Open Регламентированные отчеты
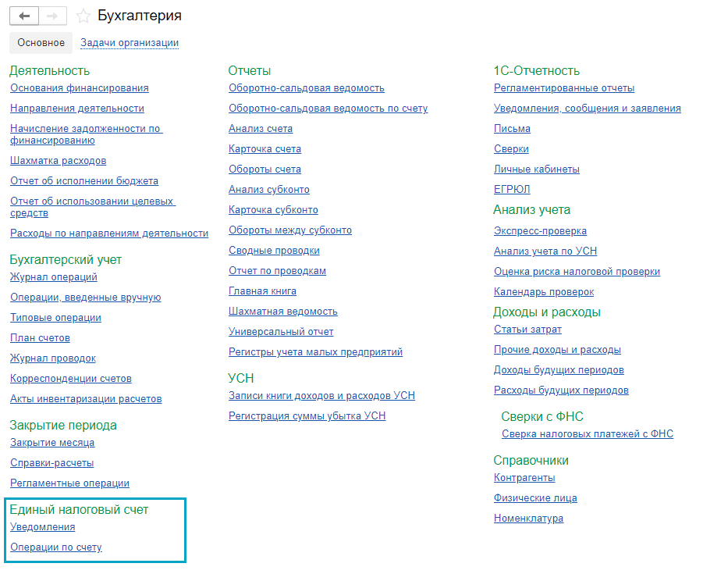This screenshot has height=574, width=728. click(563, 88)
